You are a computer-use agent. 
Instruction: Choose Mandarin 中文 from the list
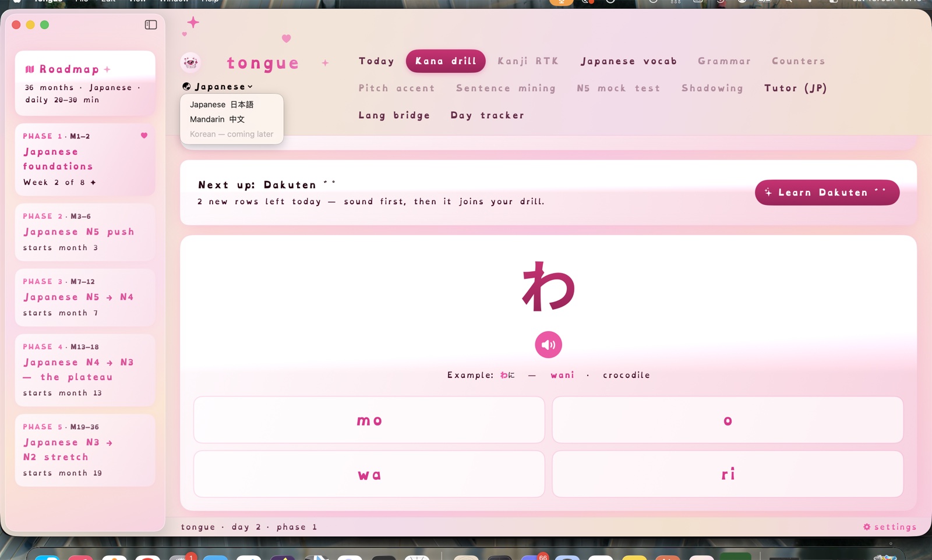pyautogui.click(x=217, y=119)
